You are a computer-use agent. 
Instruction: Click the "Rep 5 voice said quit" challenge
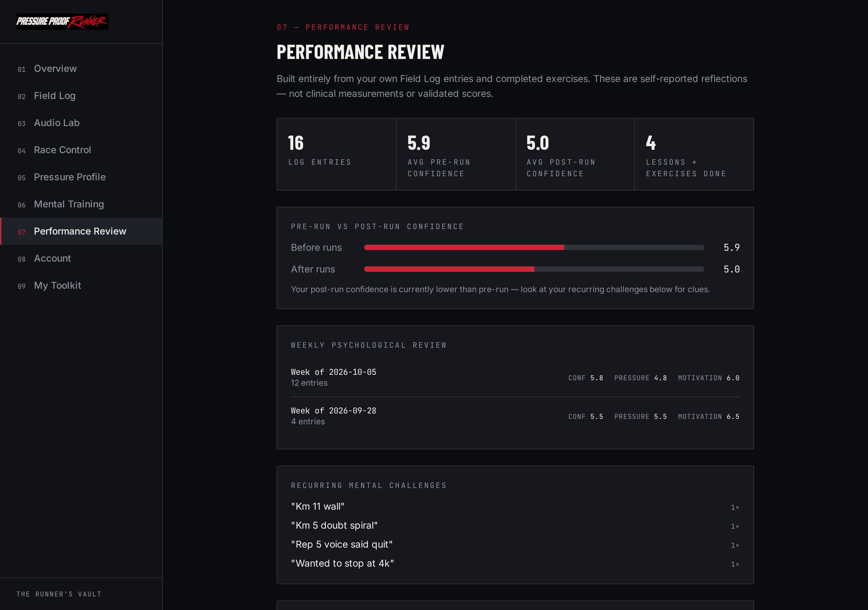[x=342, y=544]
